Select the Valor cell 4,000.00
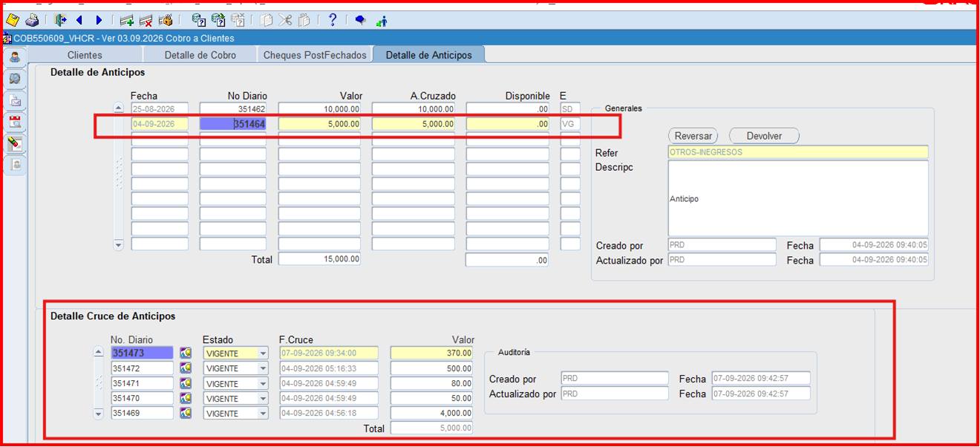The width and height of the screenshot is (980, 447). pyautogui.click(x=432, y=414)
